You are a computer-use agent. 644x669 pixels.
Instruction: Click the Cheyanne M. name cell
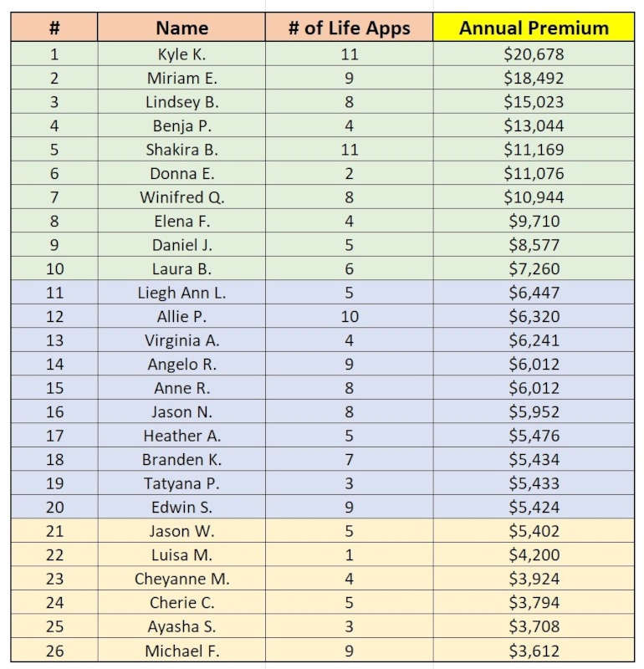[x=181, y=579]
